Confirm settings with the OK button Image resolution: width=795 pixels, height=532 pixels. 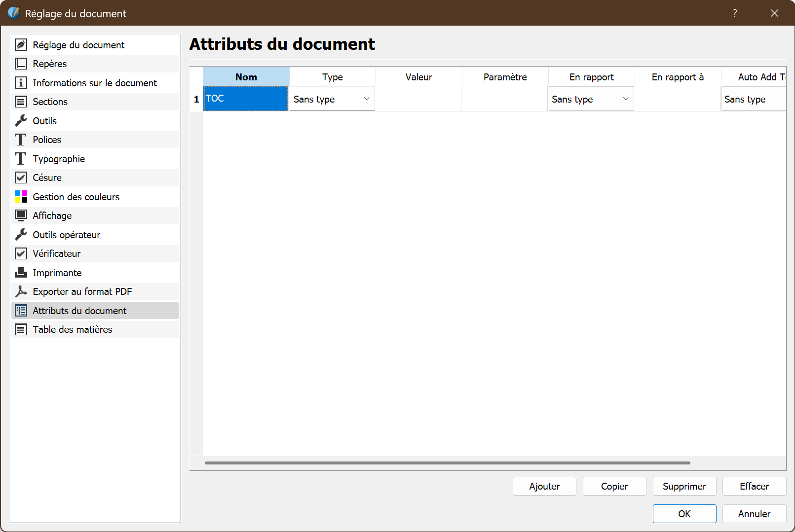tap(684, 513)
